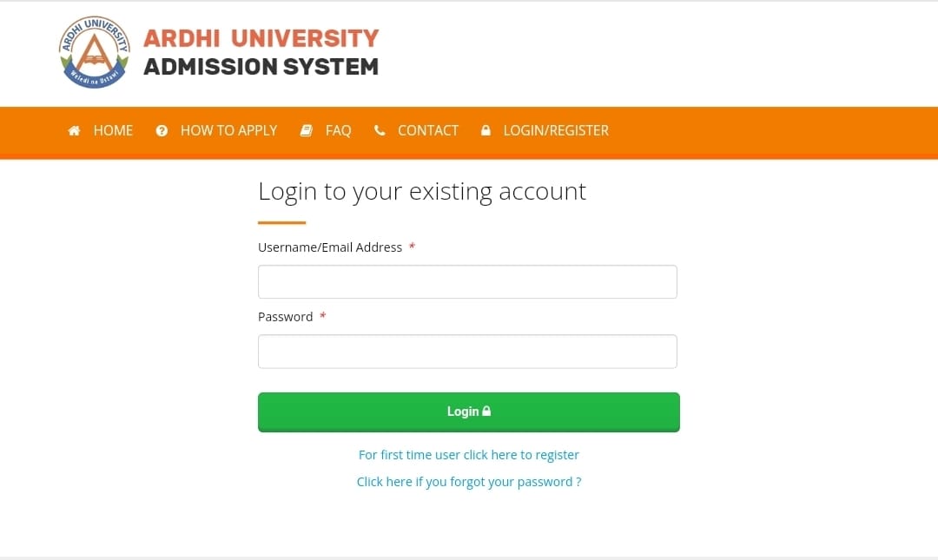Click the Ardhi University logo emblem
Image resolution: width=938 pixels, height=560 pixels.
94,52
